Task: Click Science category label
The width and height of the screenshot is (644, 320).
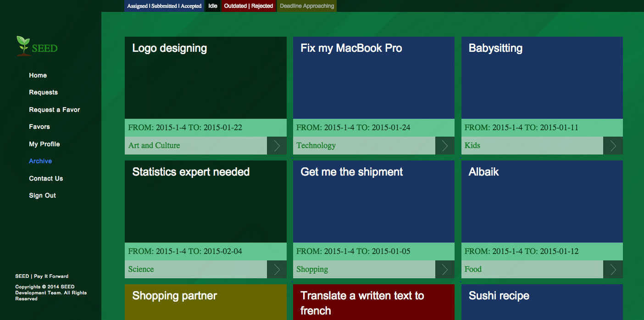Action: 141,269
